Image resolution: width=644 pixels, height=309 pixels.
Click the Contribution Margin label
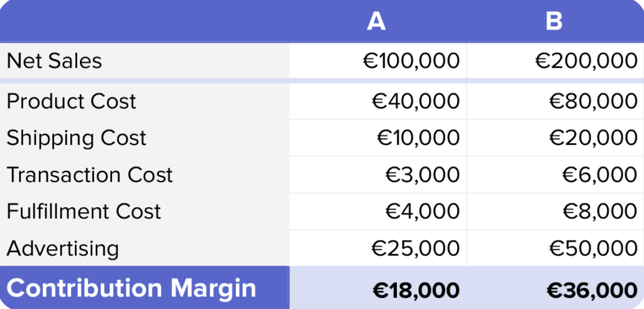(x=131, y=288)
